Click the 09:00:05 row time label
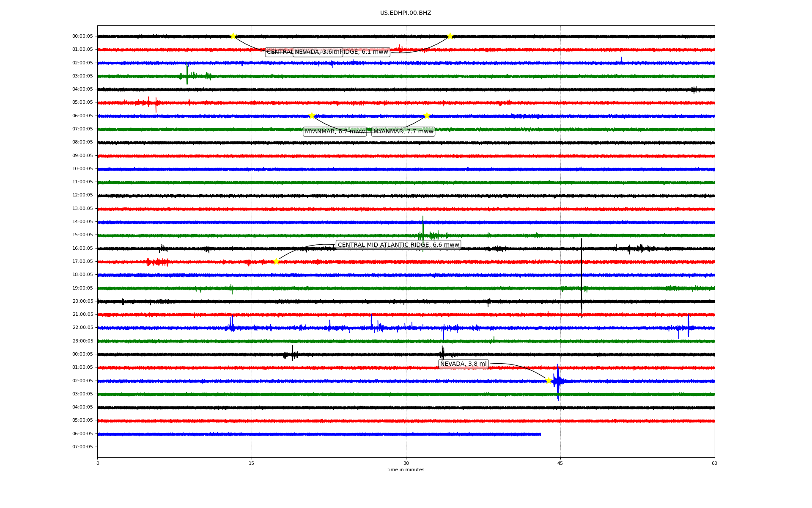Screen dimensions: 812x508 [x=82, y=155]
